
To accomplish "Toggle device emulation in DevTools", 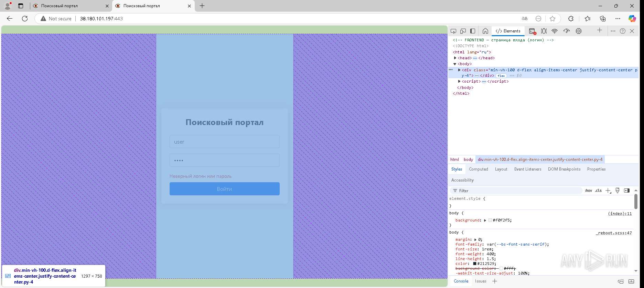I will click(463, 31).
